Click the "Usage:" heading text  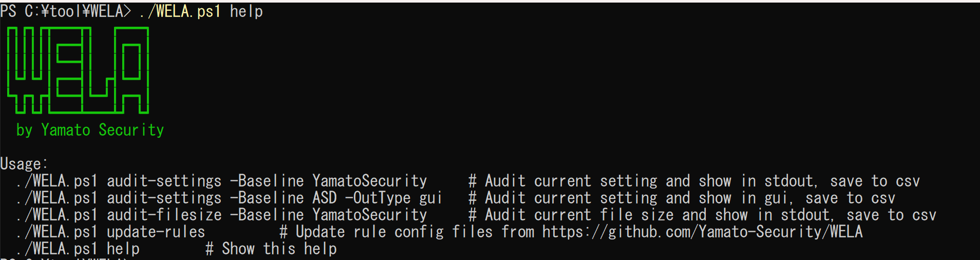[24, 164]
